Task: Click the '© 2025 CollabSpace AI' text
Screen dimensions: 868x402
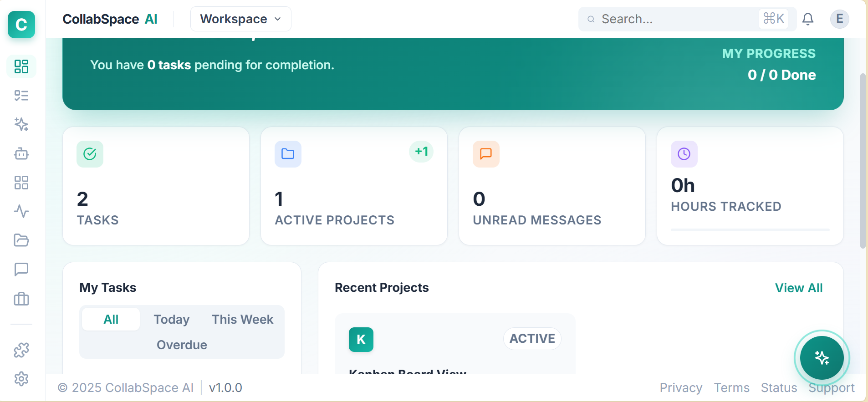Action: [126, 388]
